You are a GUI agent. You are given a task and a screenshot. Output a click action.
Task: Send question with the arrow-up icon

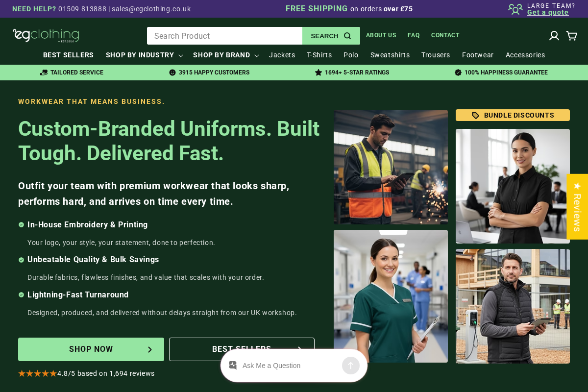click(351, 366)
